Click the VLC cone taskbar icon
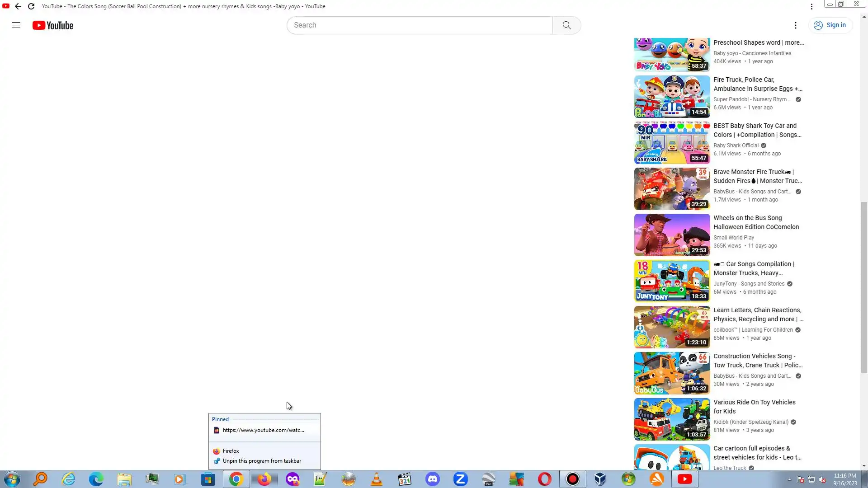The image size is (868, 488). [376, 479]
